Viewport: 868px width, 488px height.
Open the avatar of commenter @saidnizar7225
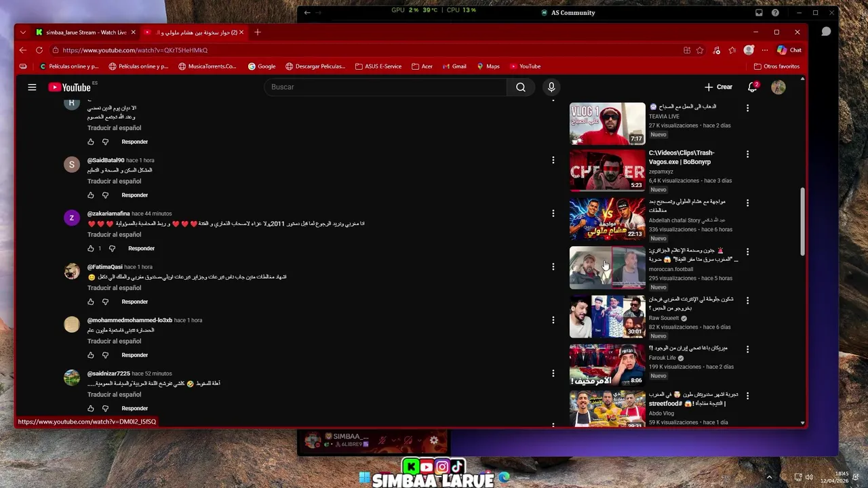point(72,378)
